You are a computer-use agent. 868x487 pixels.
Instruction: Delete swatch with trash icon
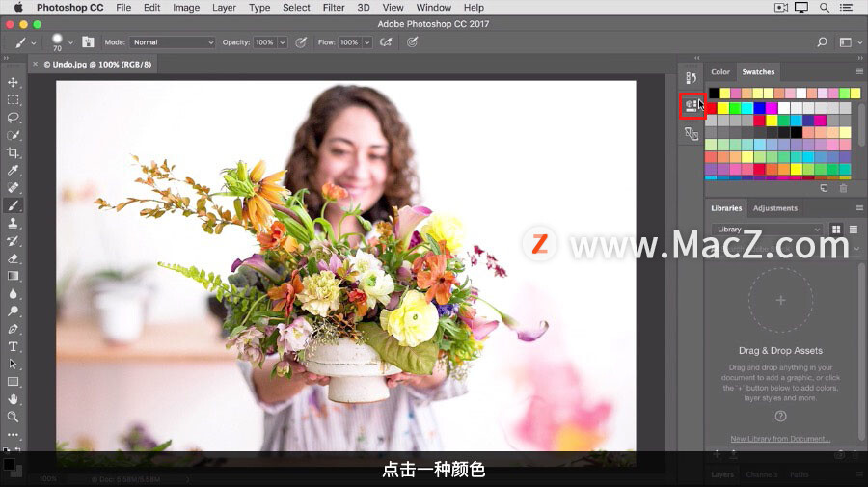[843, 188]
